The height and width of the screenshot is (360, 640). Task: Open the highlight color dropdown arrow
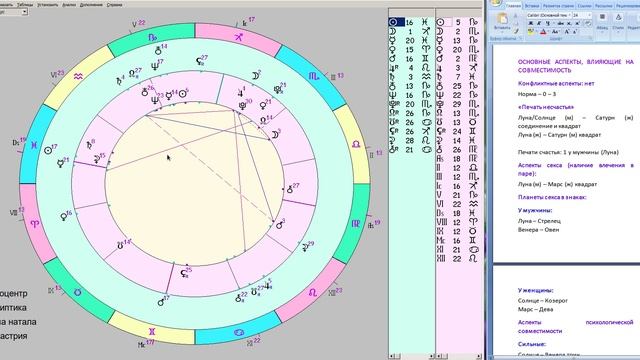(x=536, y=32)
